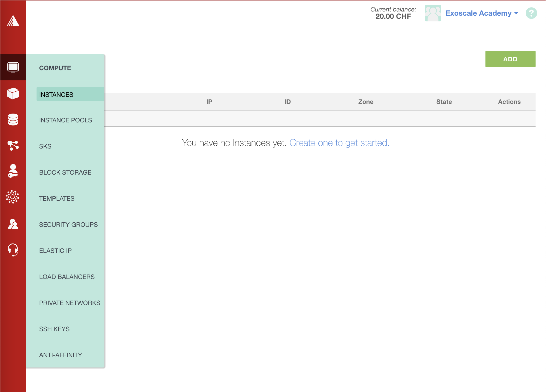Expand the Exoscale Academy account dropdown
This screenshot has height=392, width=546.
(x=482, y=13)
